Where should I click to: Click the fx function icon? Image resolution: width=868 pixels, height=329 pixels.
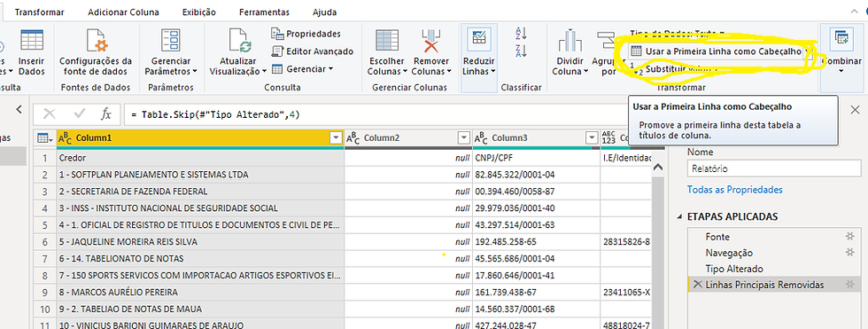(x=106, y=114)
